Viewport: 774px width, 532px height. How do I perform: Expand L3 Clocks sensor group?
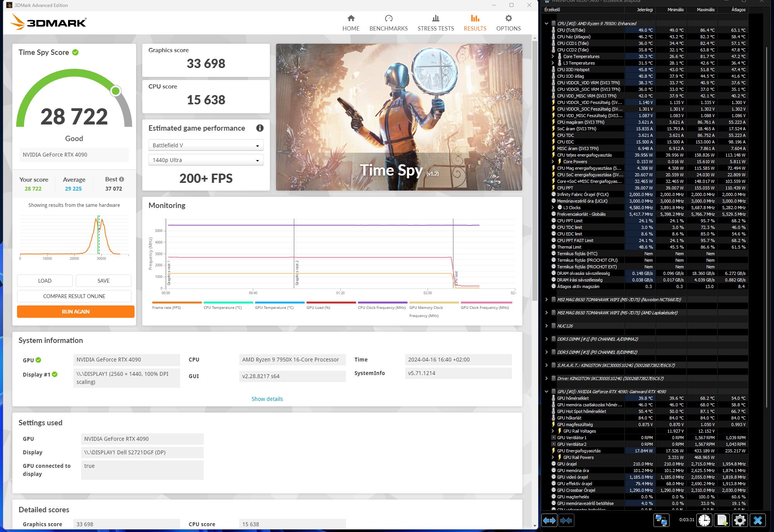(552, 208)
